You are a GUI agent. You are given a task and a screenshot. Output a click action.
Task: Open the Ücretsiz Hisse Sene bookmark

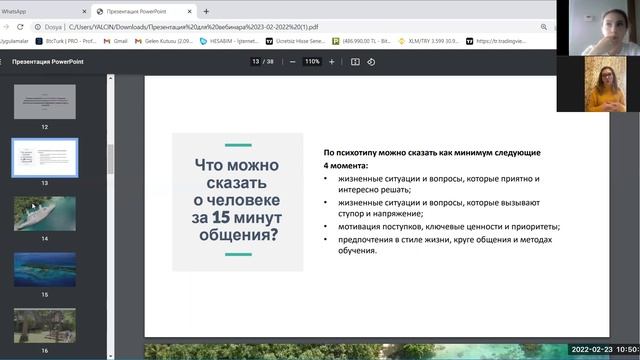tap(296, 41)
